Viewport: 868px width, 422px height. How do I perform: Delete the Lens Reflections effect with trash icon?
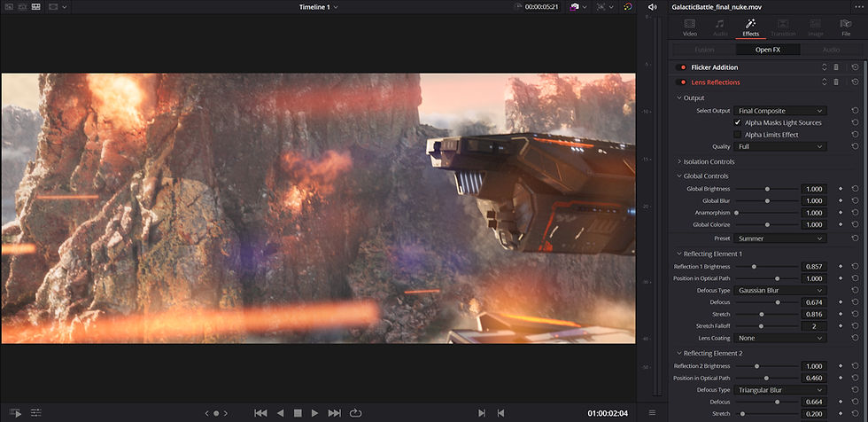(836, 82)
